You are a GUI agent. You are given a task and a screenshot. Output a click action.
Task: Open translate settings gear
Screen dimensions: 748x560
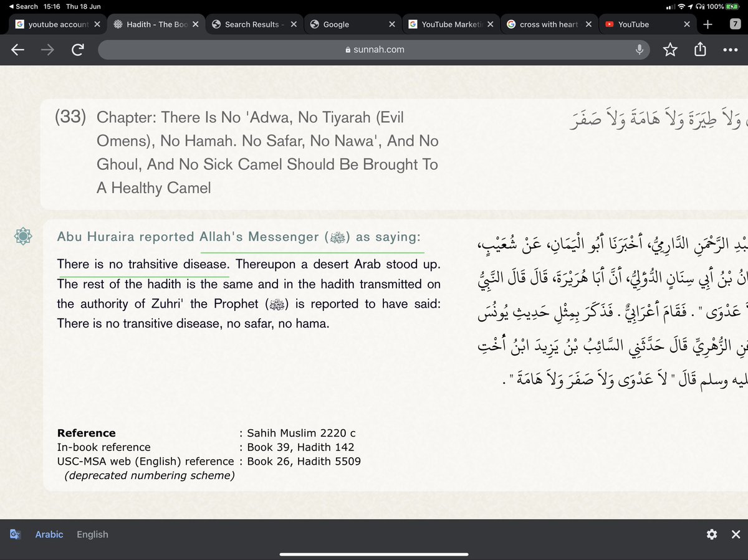(712, 534)
